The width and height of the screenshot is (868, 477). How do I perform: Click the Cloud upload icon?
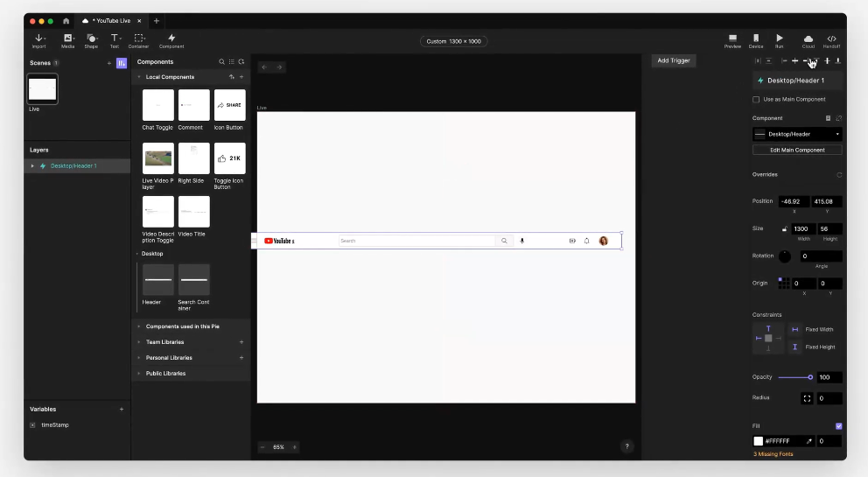click(808, 39)
